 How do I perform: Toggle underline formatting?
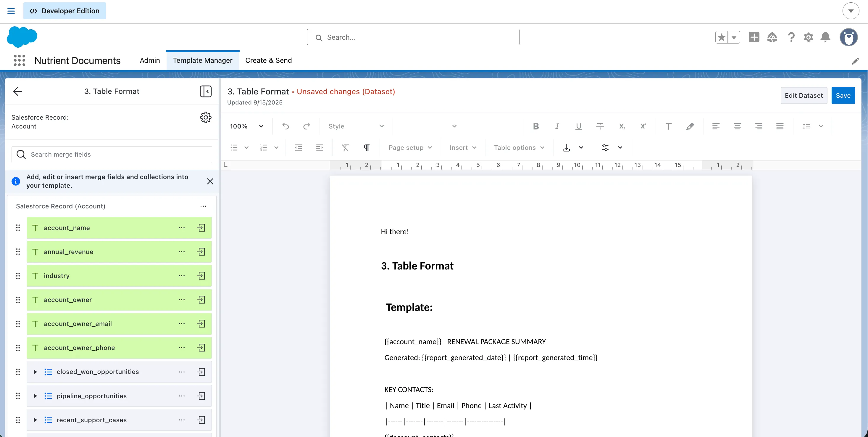point(579,126)
